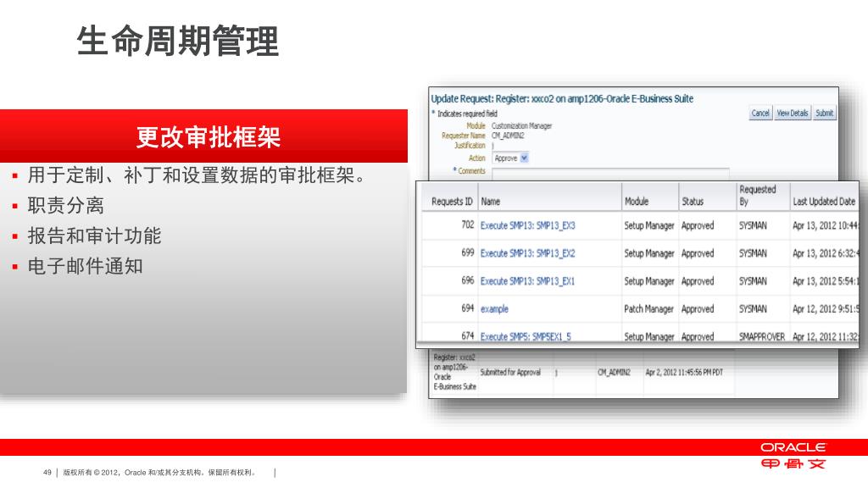Screen dimensions: 868x488
Task: Click the 更改审批框架 red heading
Action: pos(209,136)
